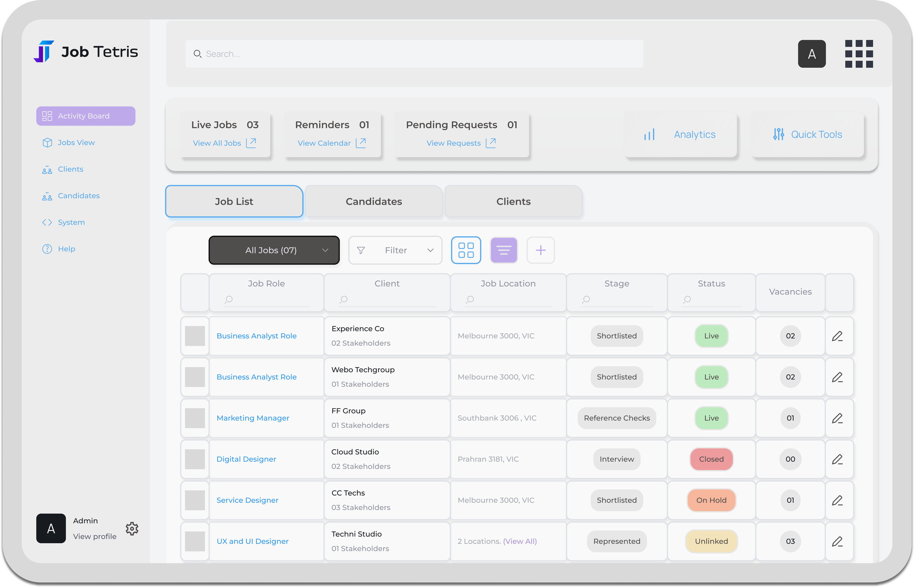
Task: Open Quick Tools
Action: point(807,134)
